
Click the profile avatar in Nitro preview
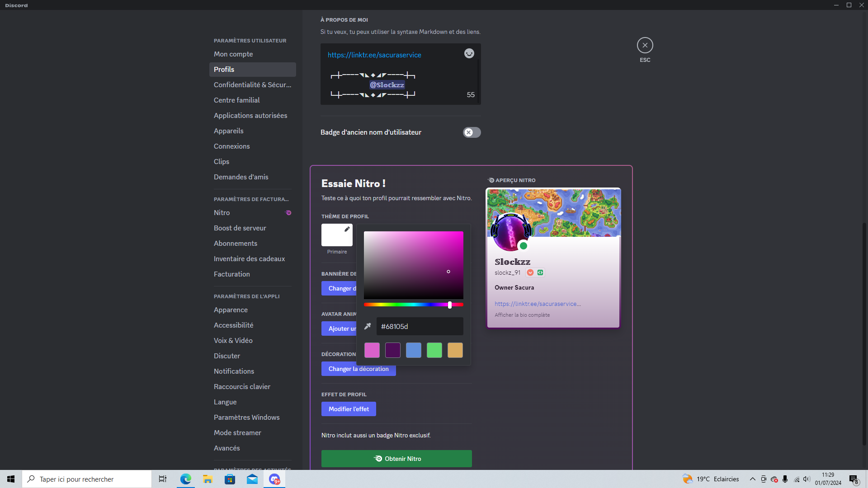pyautogui.click(x=511, y=233)
